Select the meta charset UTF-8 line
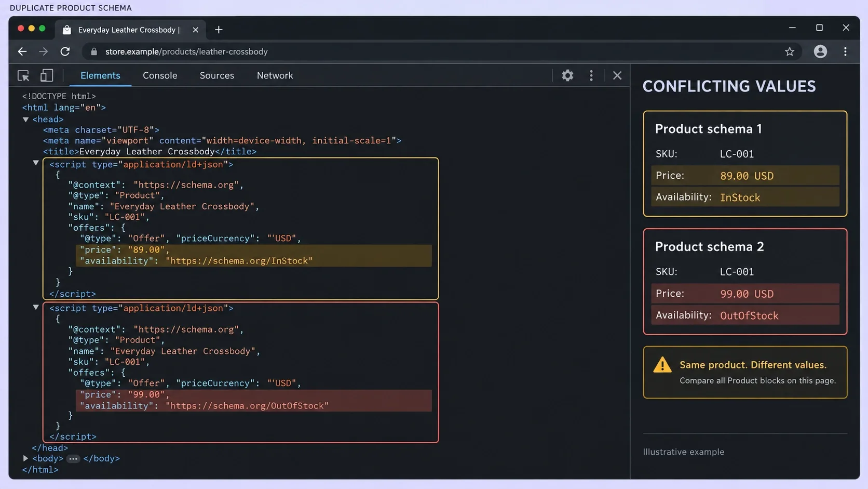Screen dimensions: 868x489 tap(101, 130)
